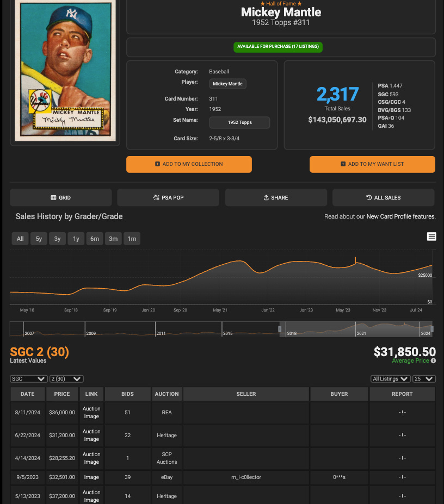Open the All Listings filter dropdown
Image resolution: width=444 pixels, height=504 pixels.
click(x=391, y=379)
